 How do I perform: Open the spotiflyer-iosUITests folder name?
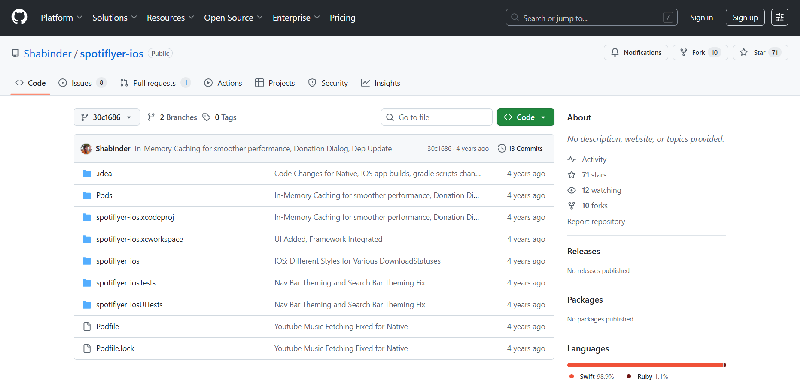pyautogui.click(x=129, y=305)
